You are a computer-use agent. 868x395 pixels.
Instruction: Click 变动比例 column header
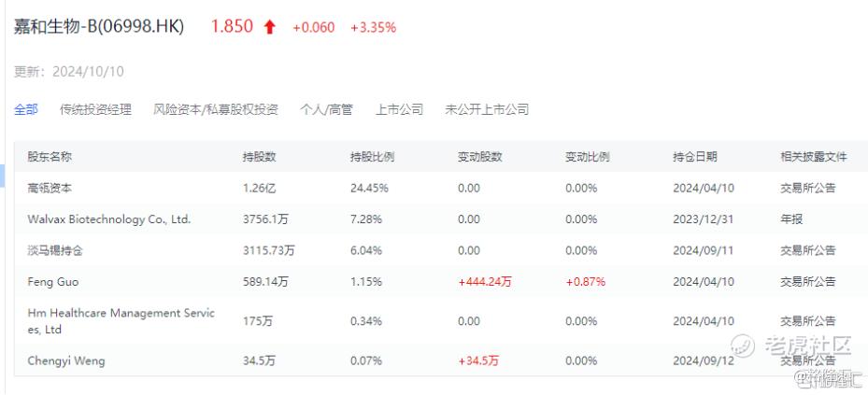[588, 157]
